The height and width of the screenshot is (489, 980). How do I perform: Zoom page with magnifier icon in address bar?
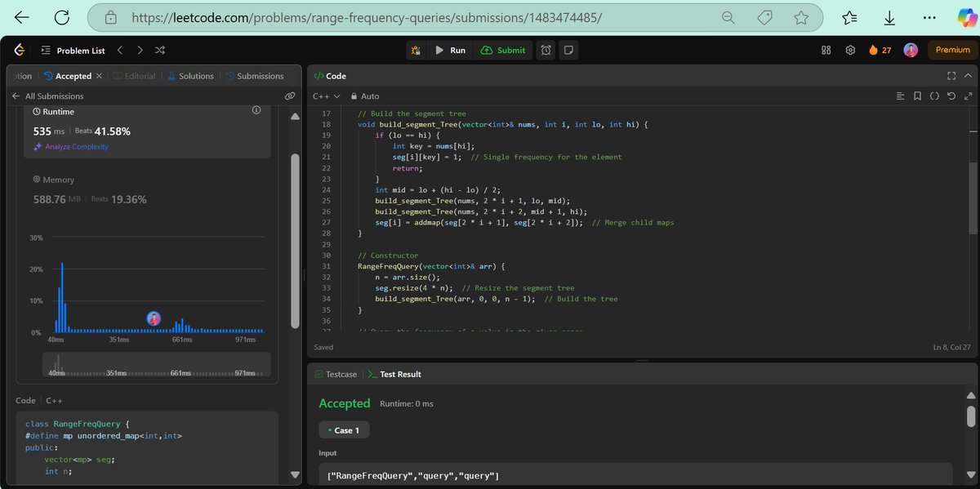pyautogui.click(x=728, y=17)
